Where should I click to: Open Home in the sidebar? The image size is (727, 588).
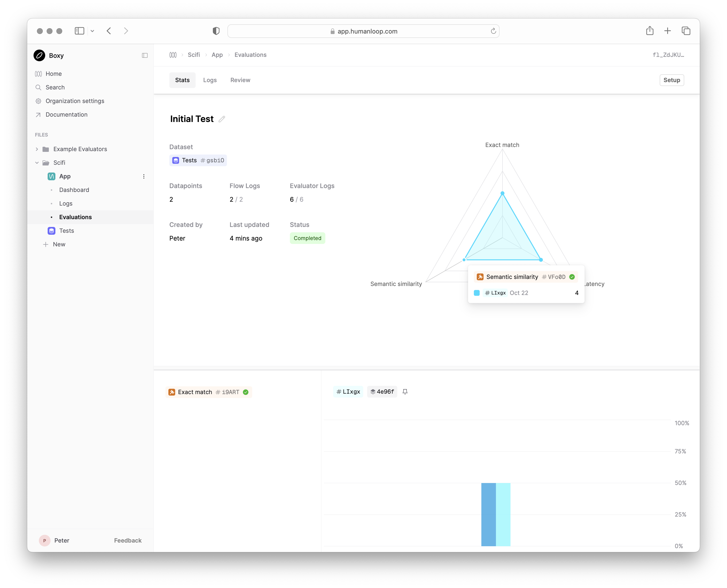coord(53,73)
